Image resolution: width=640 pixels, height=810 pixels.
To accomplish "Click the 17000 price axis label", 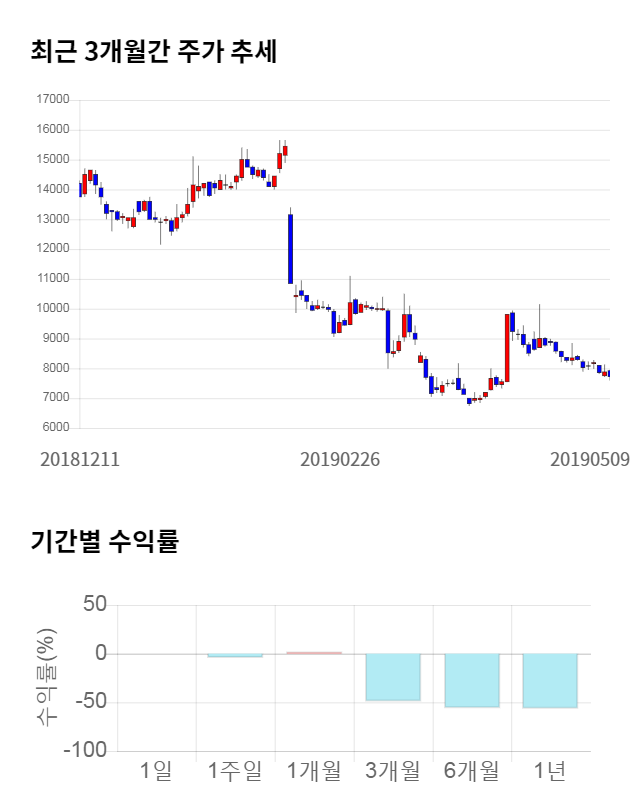I will coord(52,100).
